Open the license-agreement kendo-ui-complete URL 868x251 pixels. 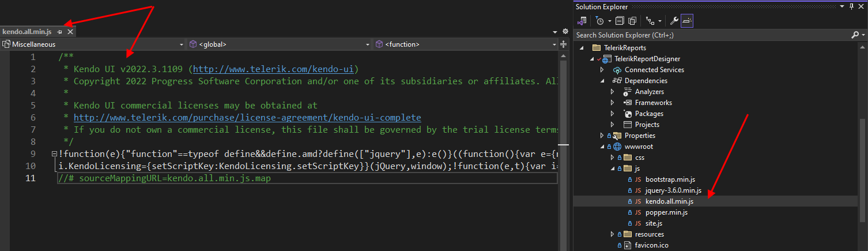tap(247, 118)
